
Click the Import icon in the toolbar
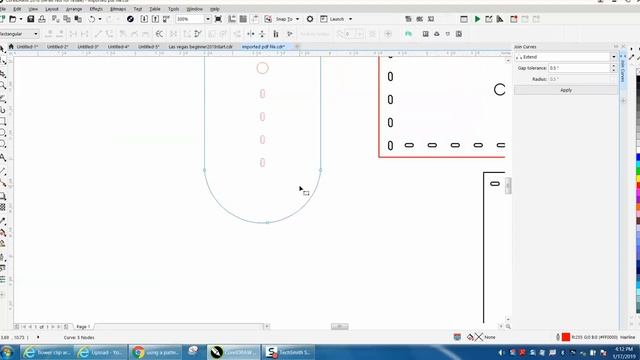pos(144,19)
